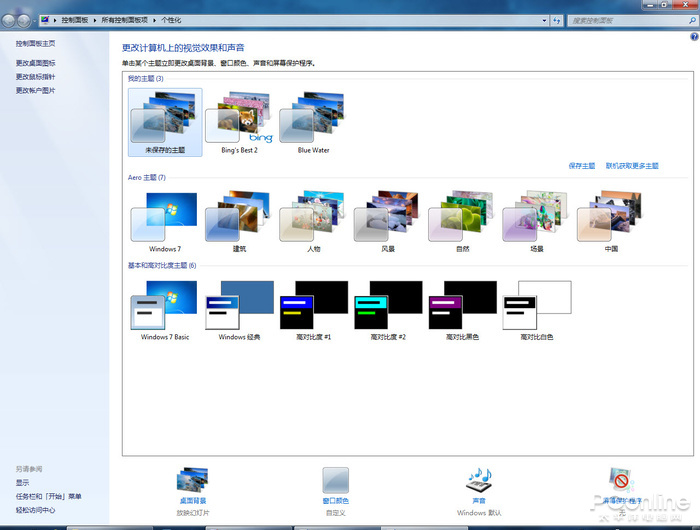This screenshot has width=700, height=530.
Task: Open the Sounds (声音) music notes icon
Action: tap(479, 480)
